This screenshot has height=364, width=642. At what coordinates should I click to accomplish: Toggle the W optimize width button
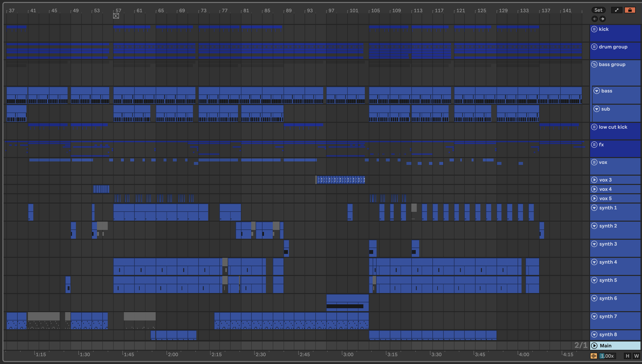click(x=636, y=356)
